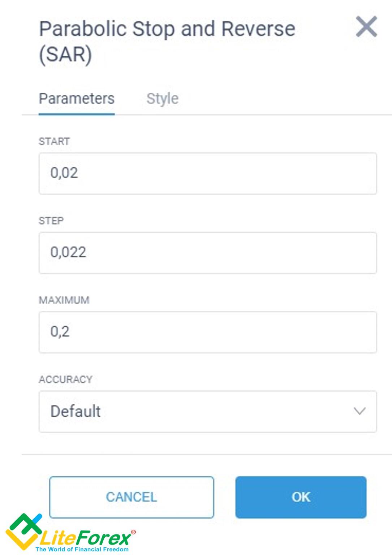Click the LiteForex diamond logo icon
This screenshot has height=559, width=392.
[x=23, y=532]
